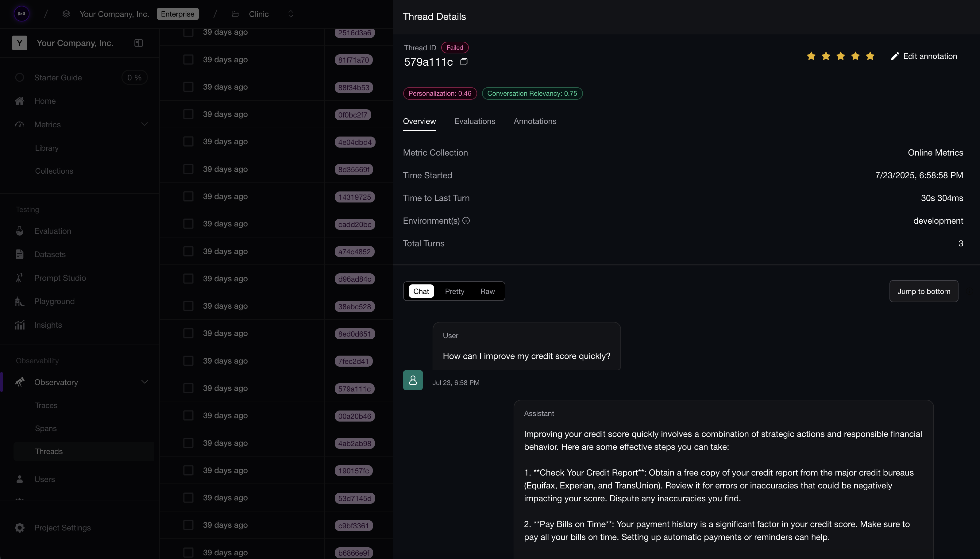Open the Playground
Image resolution: width=980 pixels, height=559 pixels.
click(55, 301)
